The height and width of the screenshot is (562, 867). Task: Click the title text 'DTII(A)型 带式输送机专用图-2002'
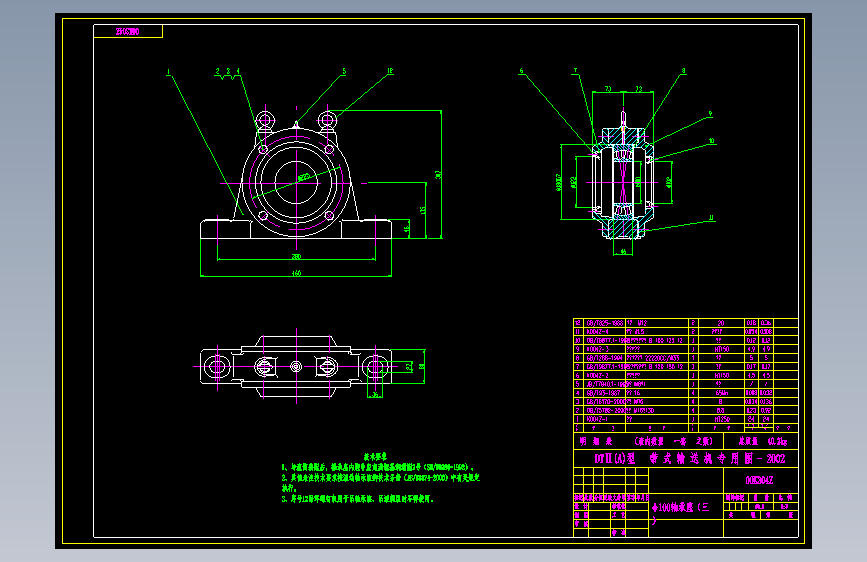(x=690, y=459)
